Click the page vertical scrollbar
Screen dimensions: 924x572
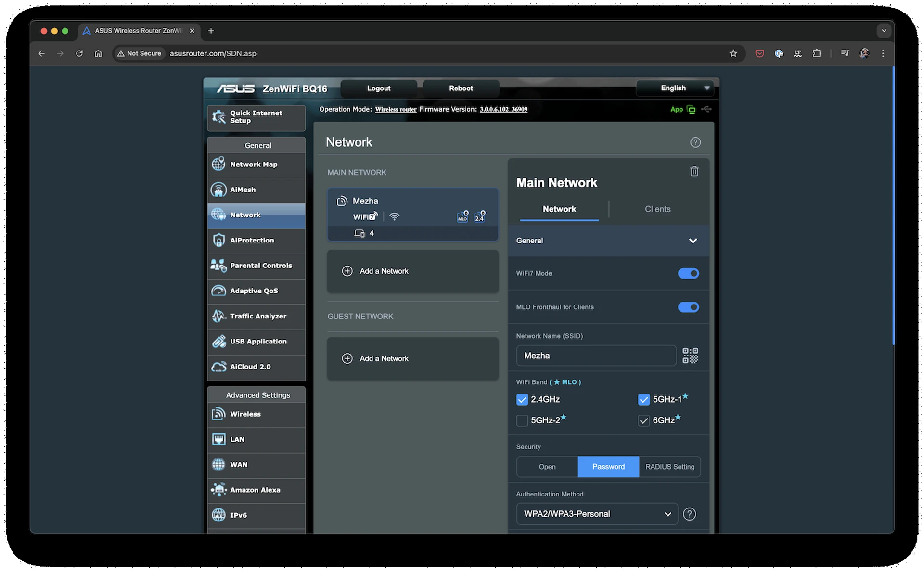[x=893, y=207]
